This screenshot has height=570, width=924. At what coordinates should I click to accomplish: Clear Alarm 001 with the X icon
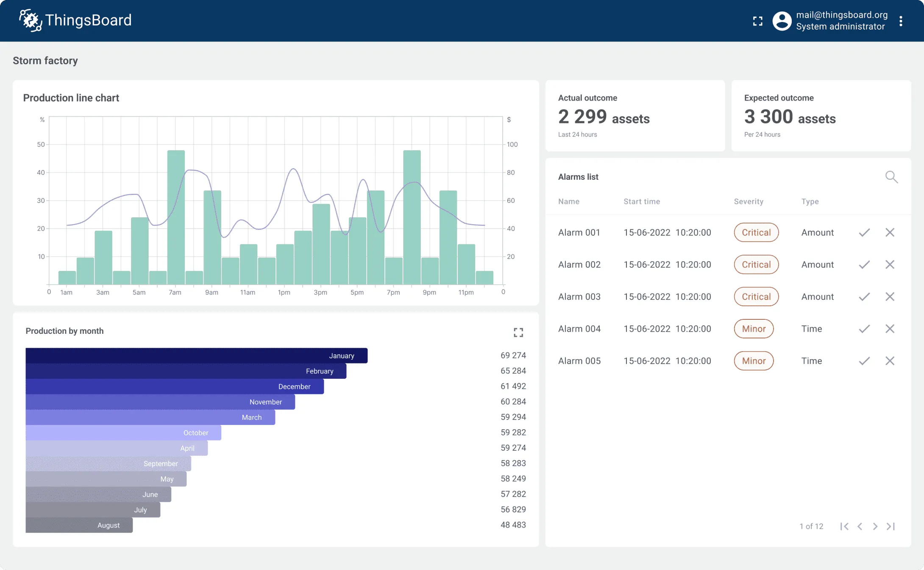click(x=890, y=232)
